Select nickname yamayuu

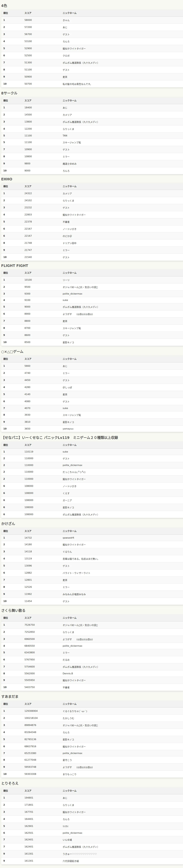68,429
